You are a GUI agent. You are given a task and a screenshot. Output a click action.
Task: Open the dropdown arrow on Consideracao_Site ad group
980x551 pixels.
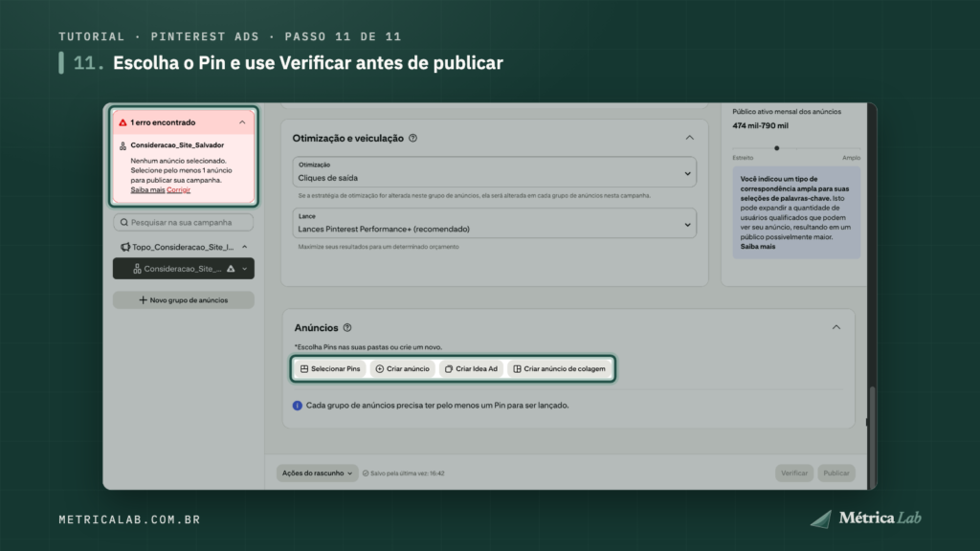(244, 269)
